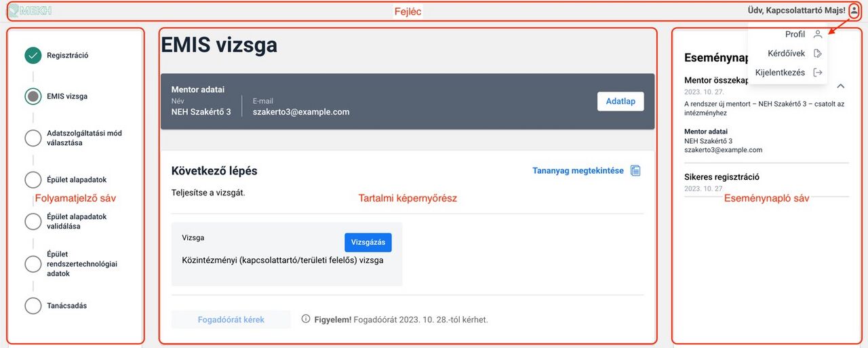Click the Fogadóórát kérek button
Image resolution: width=868 pixels, height=348 pixels.
231,320
